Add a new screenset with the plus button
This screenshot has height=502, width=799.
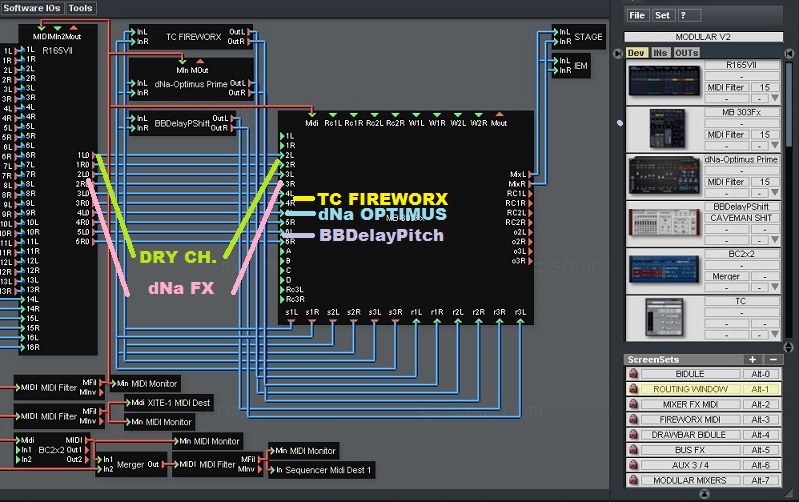pyautogui.click(x=752, y=359)
